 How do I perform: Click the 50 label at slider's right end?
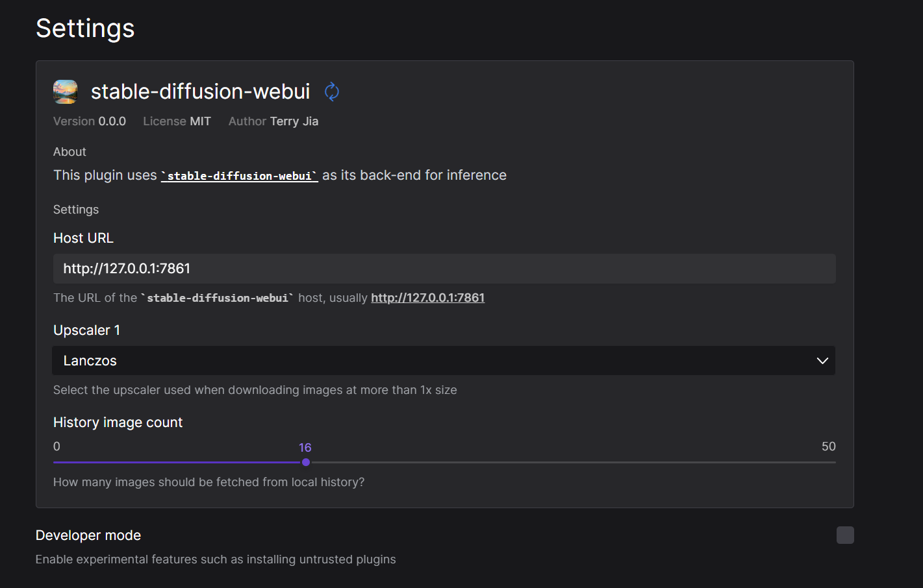click(829, 447)
